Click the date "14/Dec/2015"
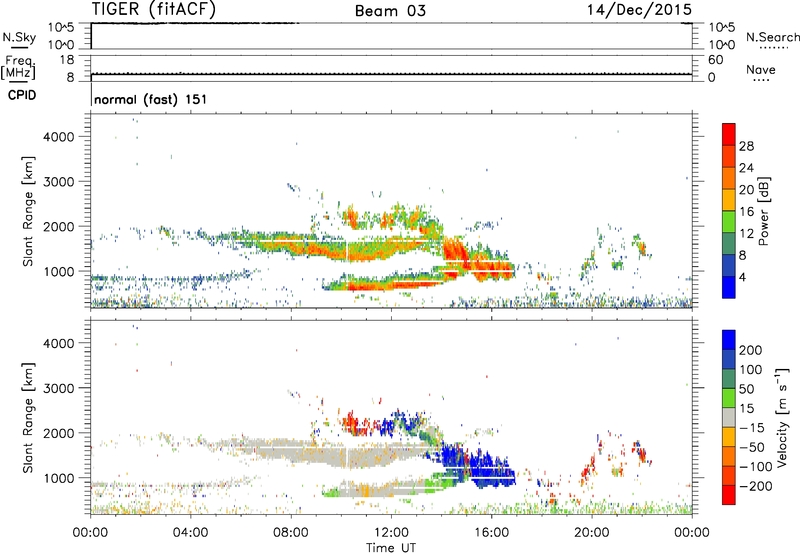Screen dimensions: 800x554 [x=639, y=9]
